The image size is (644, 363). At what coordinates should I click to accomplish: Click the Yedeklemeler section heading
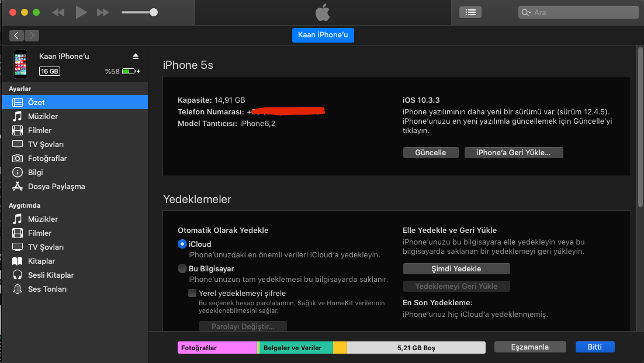pos(197,200)
